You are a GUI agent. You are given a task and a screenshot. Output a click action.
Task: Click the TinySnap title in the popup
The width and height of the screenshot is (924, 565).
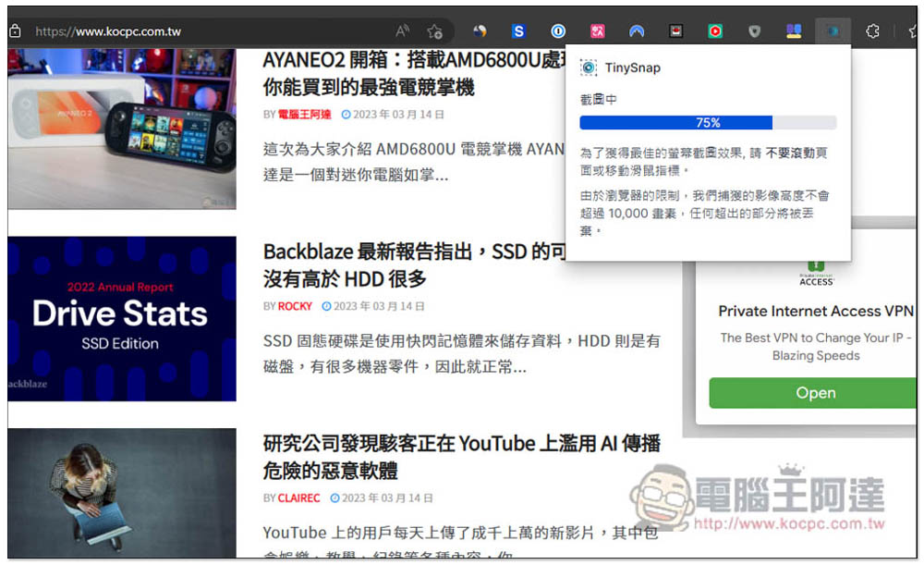tap(632, 68)
